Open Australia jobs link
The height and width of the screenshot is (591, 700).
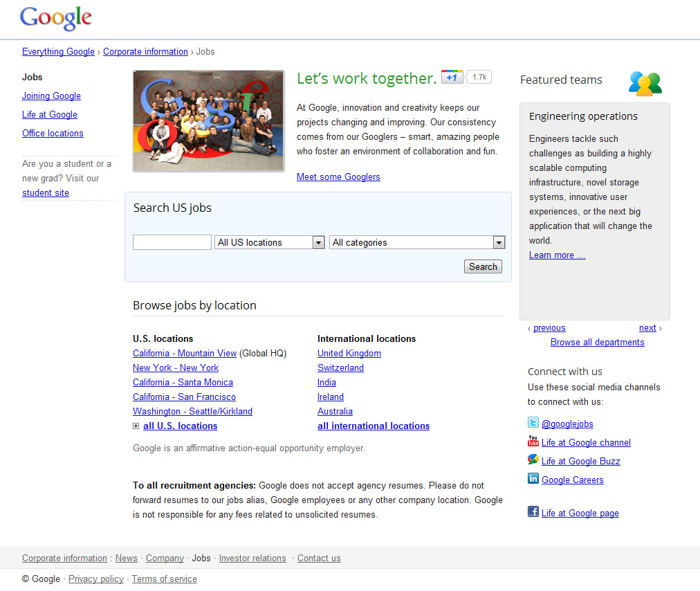[x=335, y=412]
